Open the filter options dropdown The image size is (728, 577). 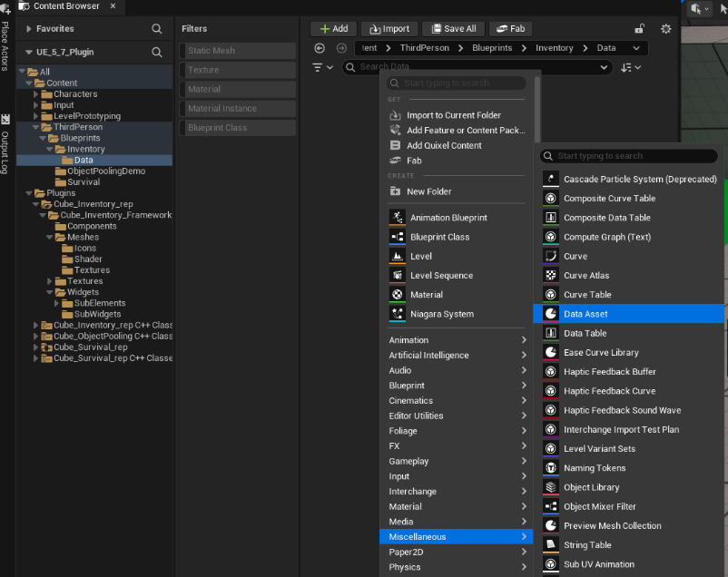[322, 67]
